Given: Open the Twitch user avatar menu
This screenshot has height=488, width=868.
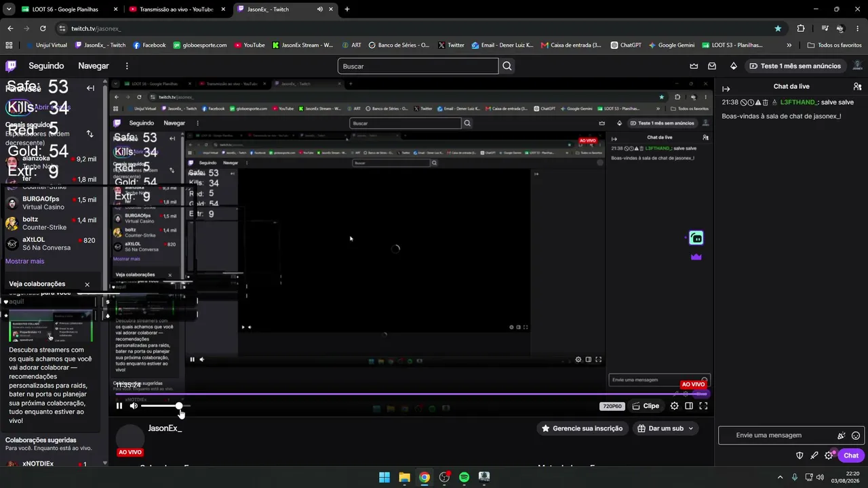Looking at the screenshot, I should [857, 66].
